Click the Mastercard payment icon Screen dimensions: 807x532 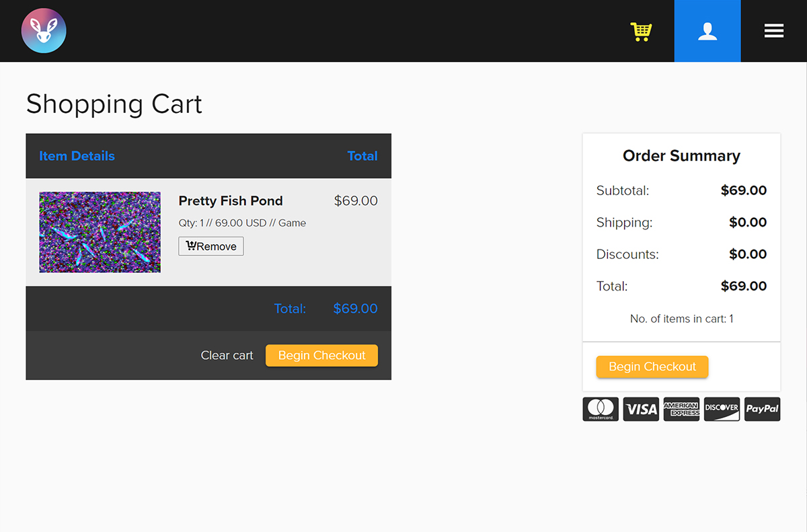(x=600, y=409)
